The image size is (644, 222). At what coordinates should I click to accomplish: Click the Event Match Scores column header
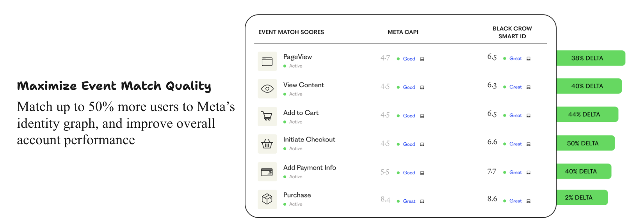(x=291, y=32)
